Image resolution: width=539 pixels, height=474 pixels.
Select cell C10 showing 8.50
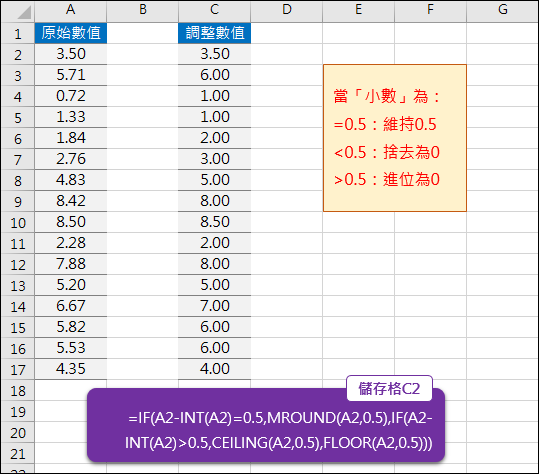214,222
